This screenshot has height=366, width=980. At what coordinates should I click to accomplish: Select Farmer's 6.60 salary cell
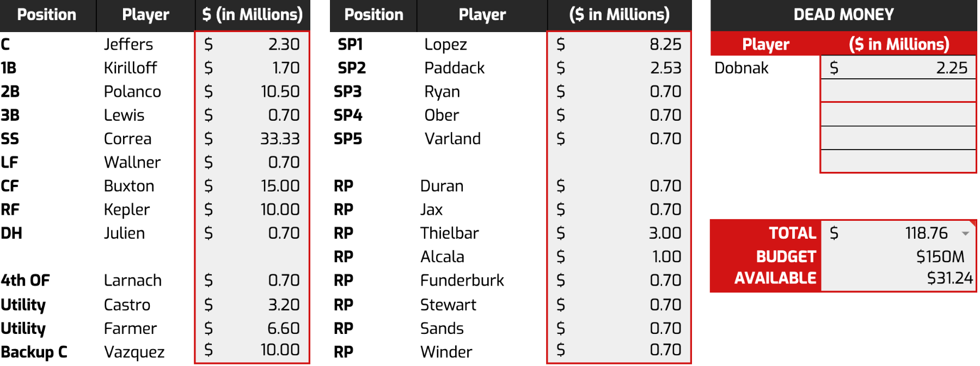coord(252,328)
